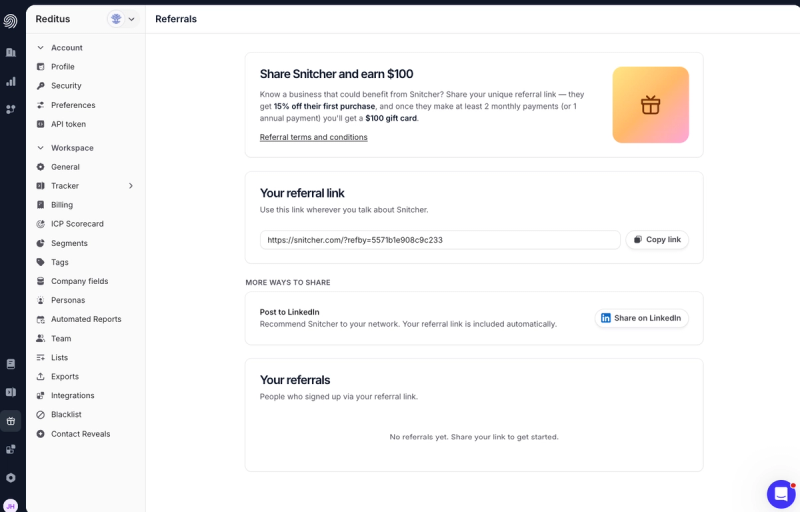This screenshot has width=800, height=512.
Task: Collapse the Workspace section
Action: click(x=41, y=148)
